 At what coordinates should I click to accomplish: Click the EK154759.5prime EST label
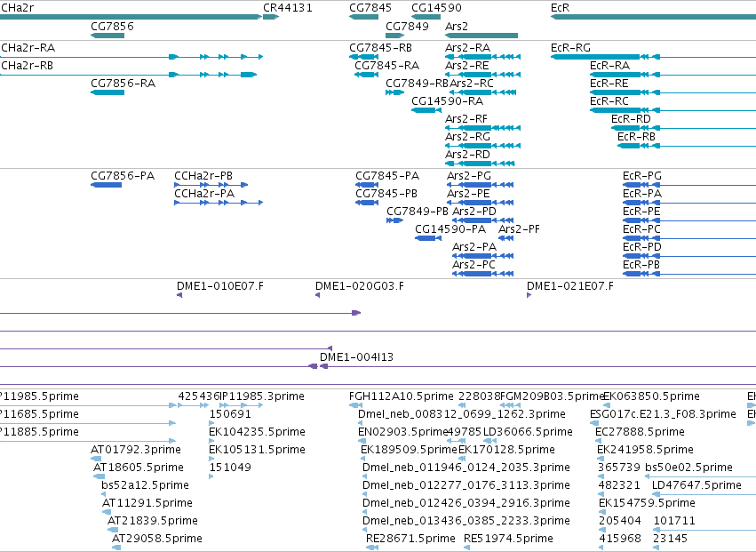click(x=647, y=503)
